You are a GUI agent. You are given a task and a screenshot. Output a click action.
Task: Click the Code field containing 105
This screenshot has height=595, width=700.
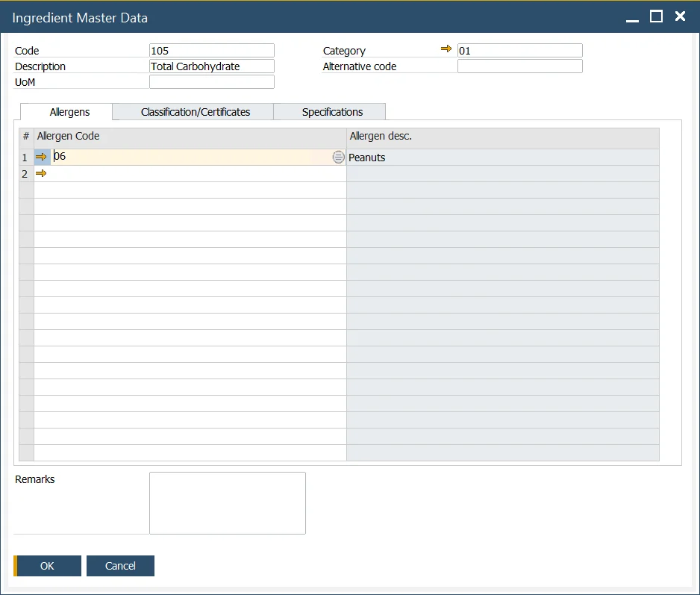(212, 51)
